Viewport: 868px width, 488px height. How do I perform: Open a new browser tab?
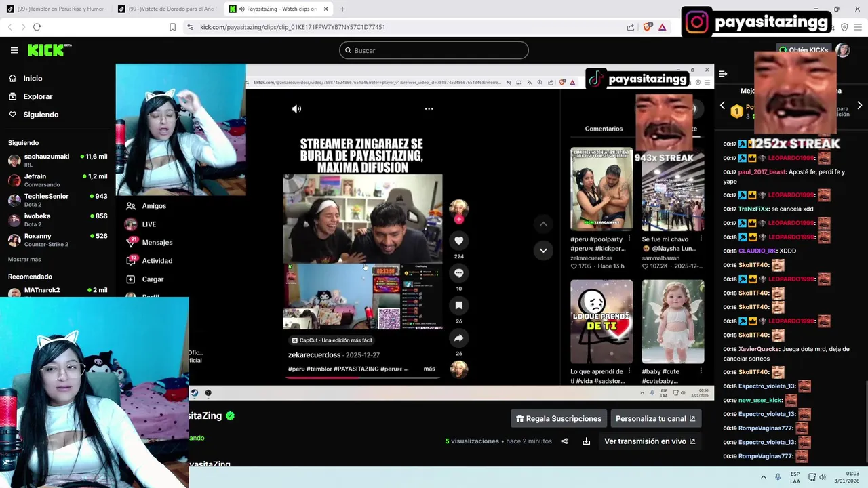click(x=342, y=9)
